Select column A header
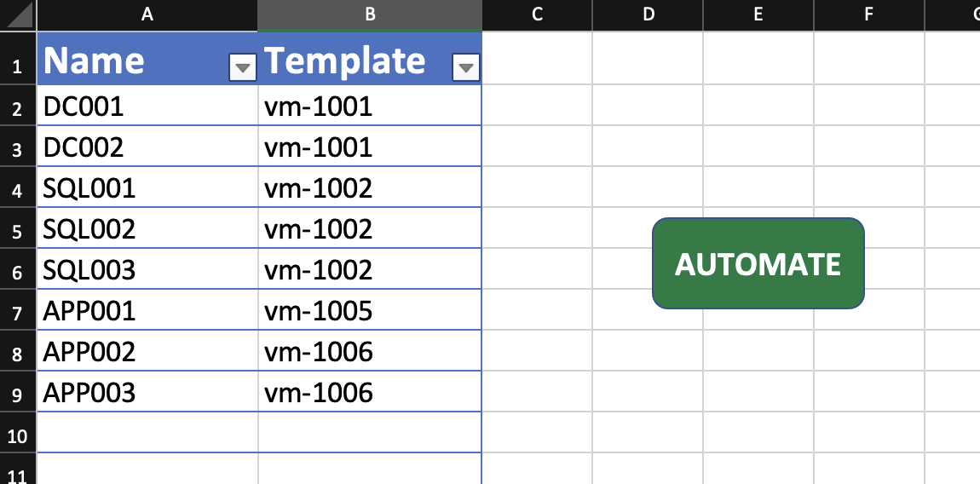The height and width of the screenshot is (484, 980). coord(147,15)
